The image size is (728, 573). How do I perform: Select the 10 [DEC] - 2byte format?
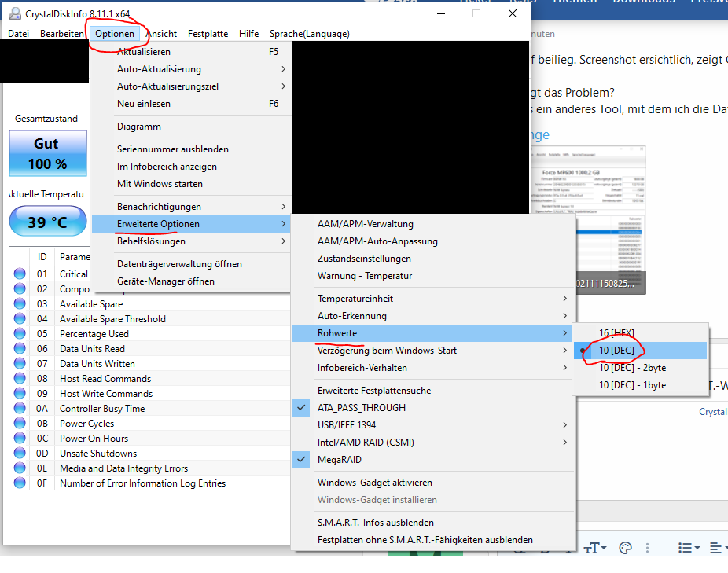pos(640,368)
